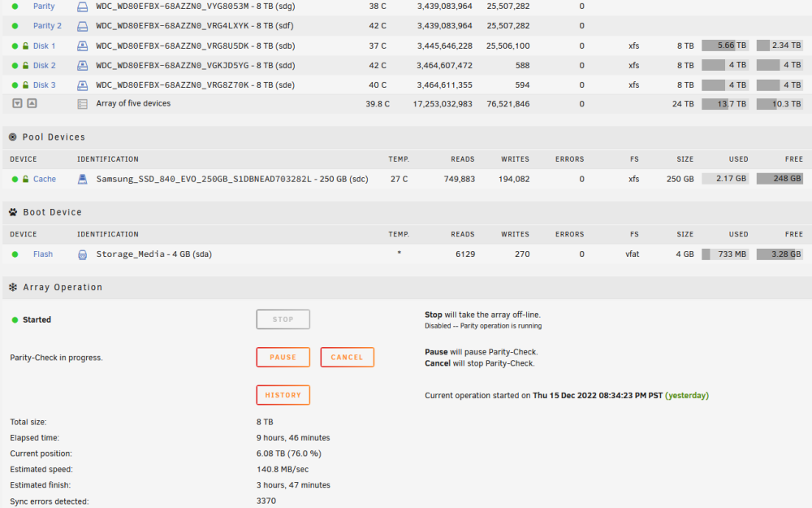Click the drive icon of Parity 2 sdf
The image size is (812, 508).
pyautogui.click(x=82, y=26)
